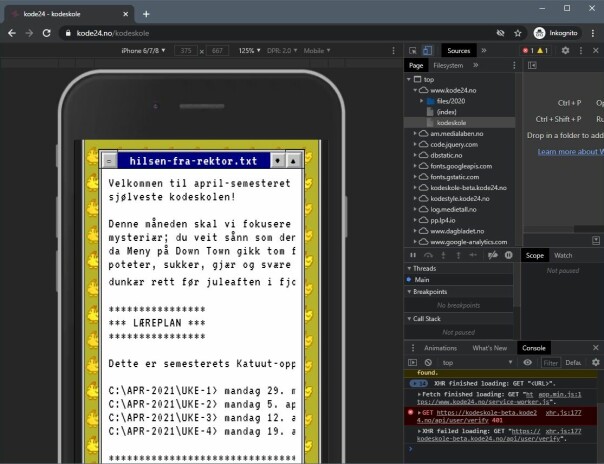Open the iPhone 6/7/8 device dropdown
This screenshot has height=464, width=604.
click(143, 50)
